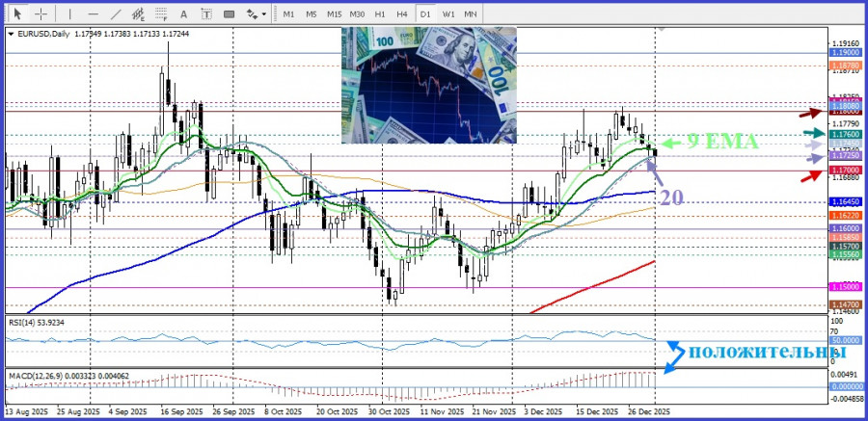Image resolution: width=868 pixels, height=421 pixels.
Task: Select the Fibonacci Retracement tool
Action: pyautogui.click(x=162, y=13)
